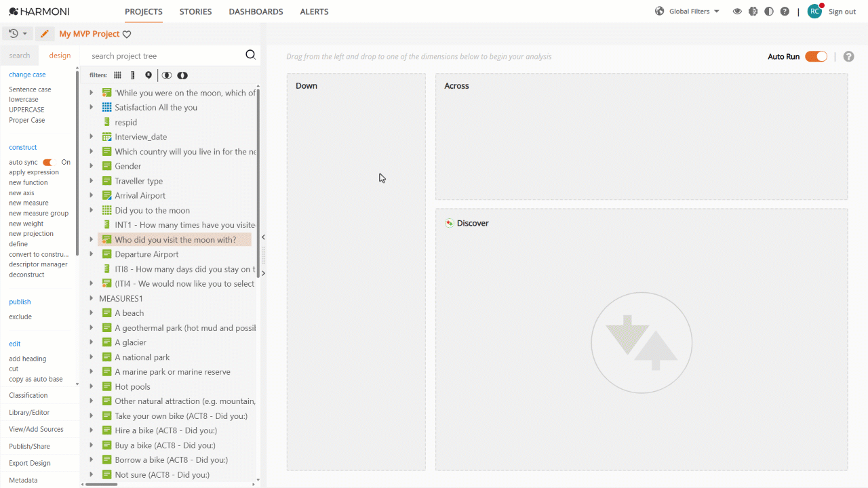Click add heading
Image resolution: width=868 pixels, height=488 pixels.
click(x=28, y=359)
